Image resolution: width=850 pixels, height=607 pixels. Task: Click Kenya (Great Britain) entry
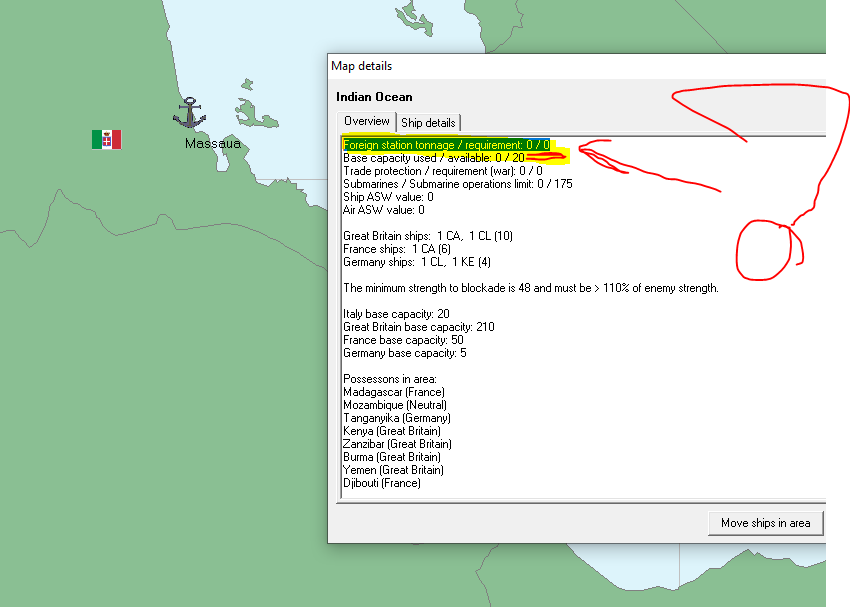pos(392,431)
